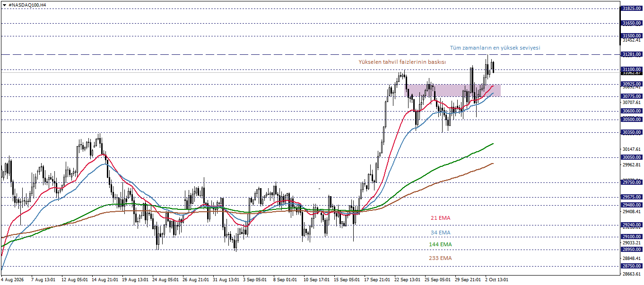This screenshot has width=644, height=285.
Task: Click the 30925.00 price level label
Action: coord(631,84)
